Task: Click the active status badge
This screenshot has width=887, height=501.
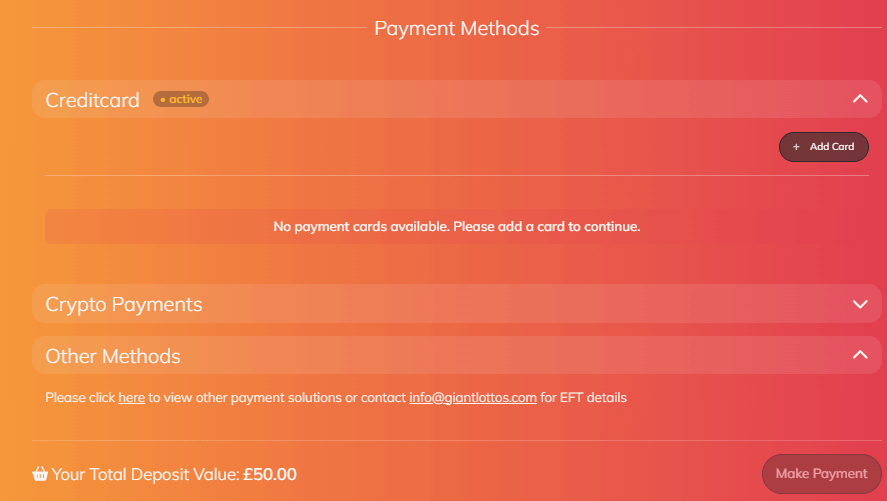Action: pos(181,99)
